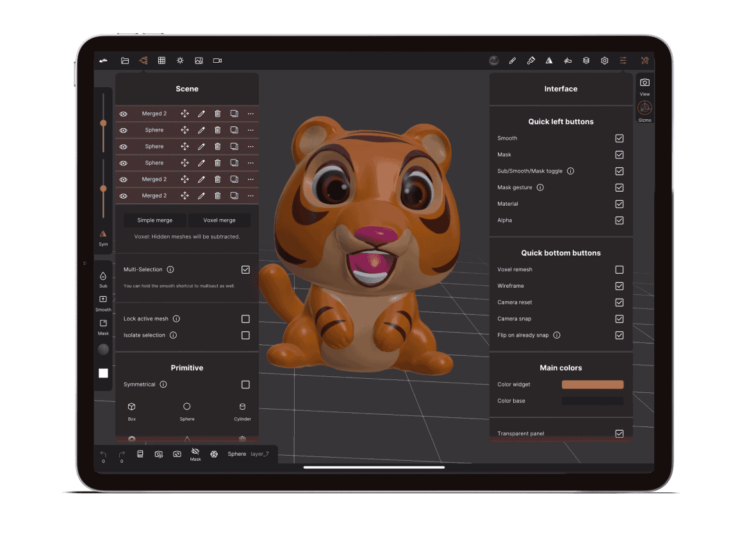The image size is (756, 541).
Task: Click the lower intensity slider handle
Action: pyautogui.click(x=103, y=188)
